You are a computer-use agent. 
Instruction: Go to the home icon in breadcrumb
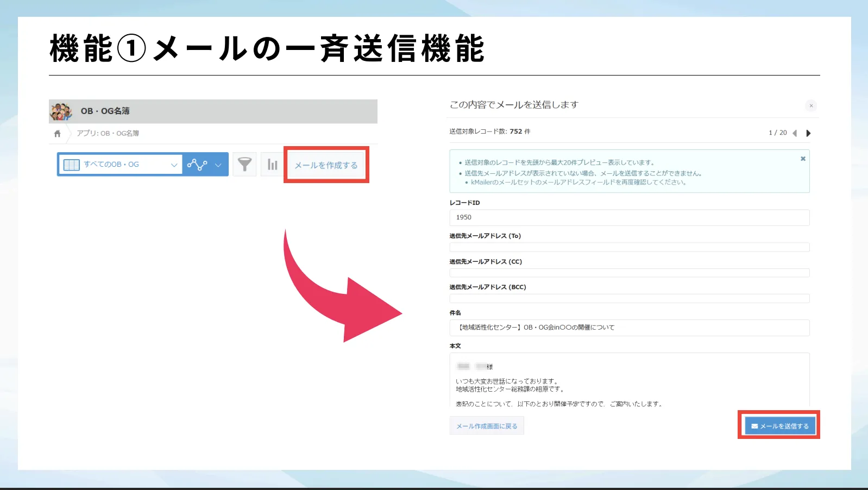tap(58, 134)
